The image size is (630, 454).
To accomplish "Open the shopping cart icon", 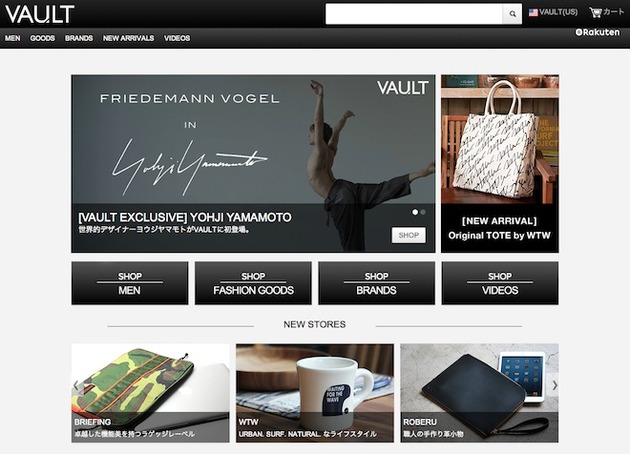I will (595, 12).
